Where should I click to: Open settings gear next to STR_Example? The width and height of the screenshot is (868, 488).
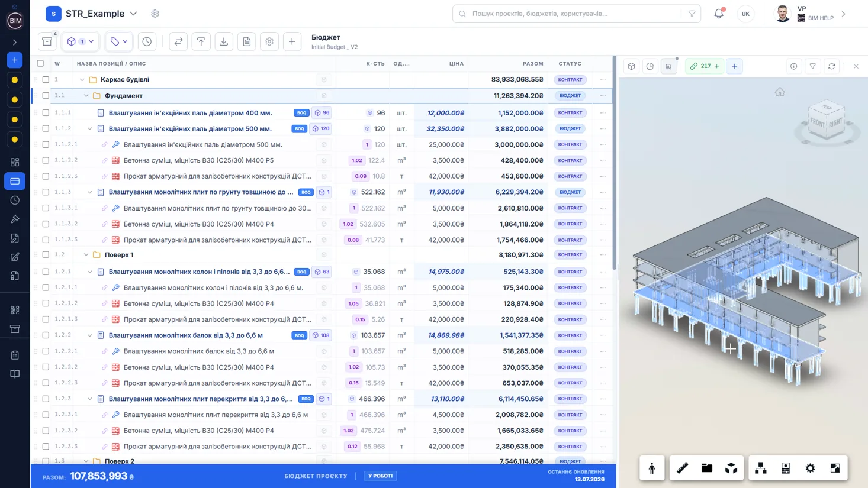click(155, 14)
